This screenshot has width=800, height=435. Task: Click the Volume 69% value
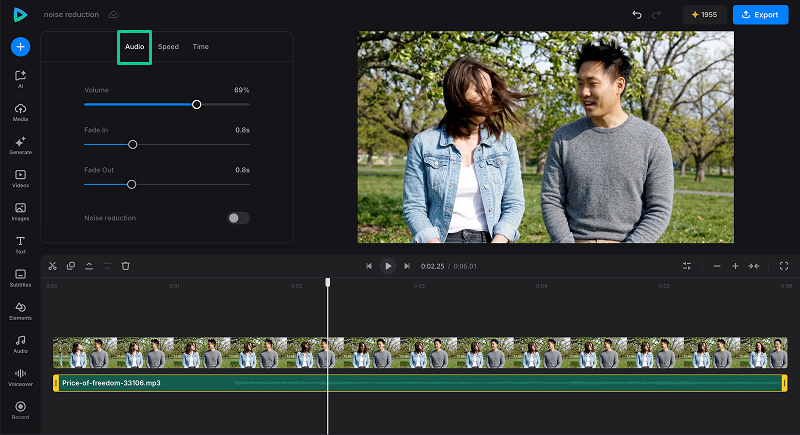tap(242, 90)
